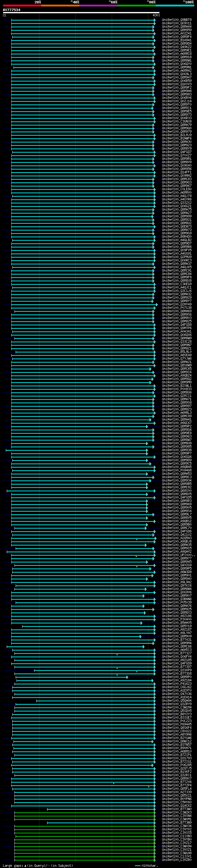Select the UniRef100_P00833 label
The image size is (197, 868).
click(176, 389)
